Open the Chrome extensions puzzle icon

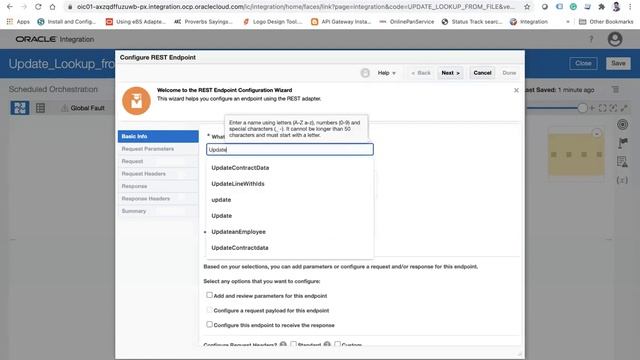point(601,7)
